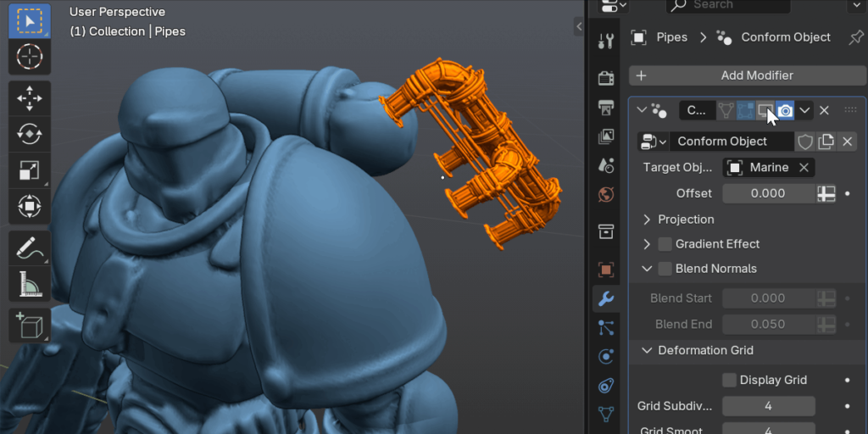This screenshot has height=434, width=868.
Task: Click the Offset value field
Action: tap(768, 193)
